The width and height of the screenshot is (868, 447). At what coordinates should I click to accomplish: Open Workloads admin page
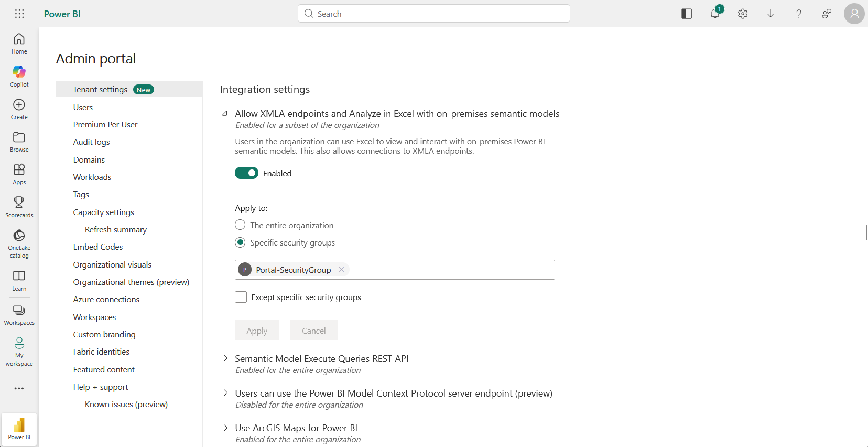(92, 177)
